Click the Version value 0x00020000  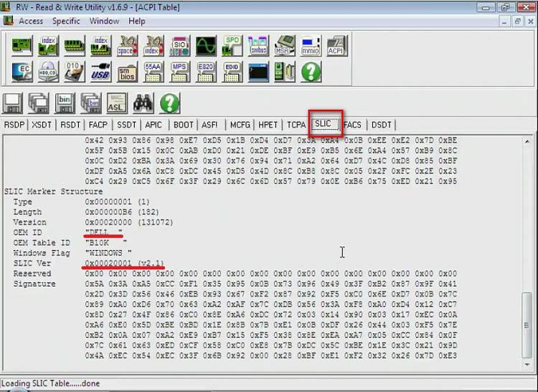point(109,222)
